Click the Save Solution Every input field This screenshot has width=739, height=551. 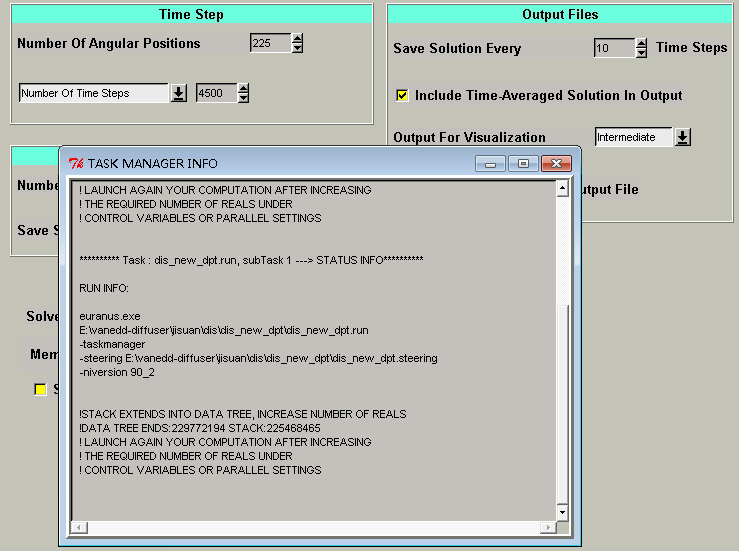tap(613, 48)
